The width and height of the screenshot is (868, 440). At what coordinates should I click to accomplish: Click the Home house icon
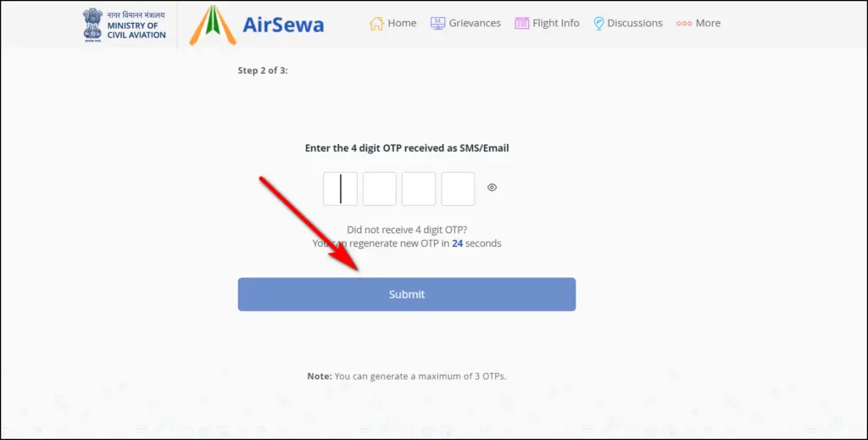pos(376,23)
